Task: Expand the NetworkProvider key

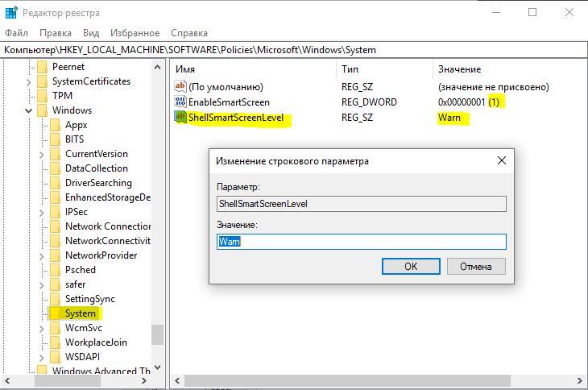Action: [x=42, y=256]
